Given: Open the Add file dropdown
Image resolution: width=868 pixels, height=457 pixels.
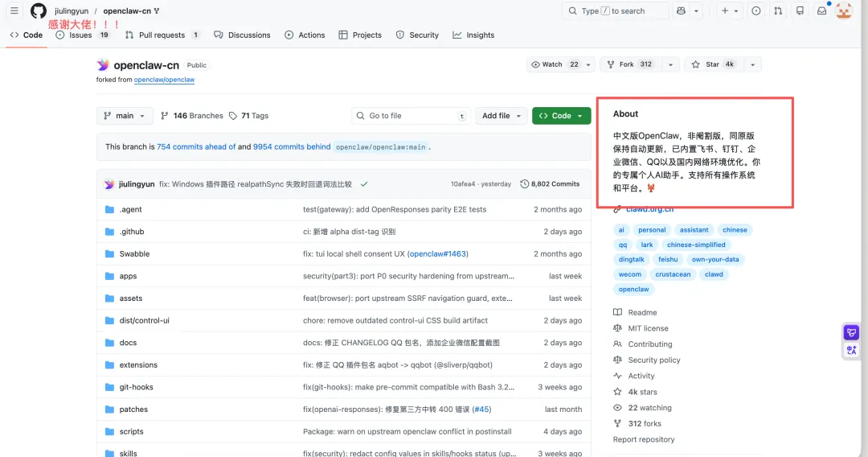Looking at the screenshot, I should click(501, 116).
